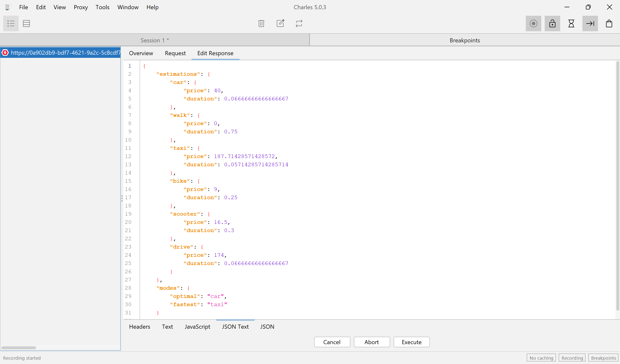620x364 pixels.
Task: Toggle SSL proxying padlock icon
Action: [552, 24]
